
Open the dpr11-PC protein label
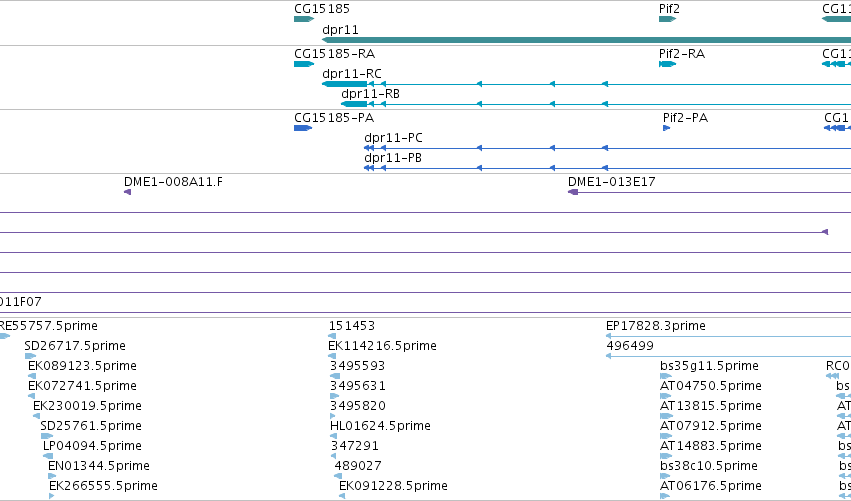(393, 138)
